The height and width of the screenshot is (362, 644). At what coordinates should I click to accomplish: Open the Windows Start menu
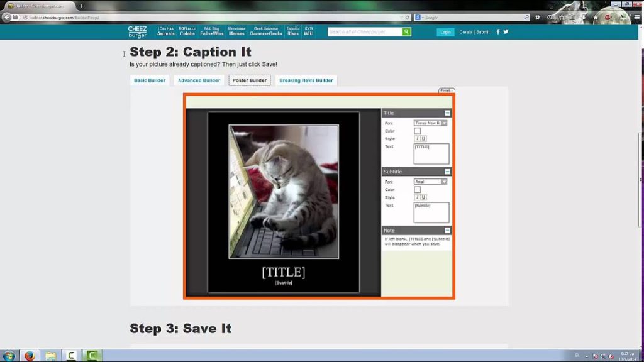pyautogui.click(x=9, y=356)
